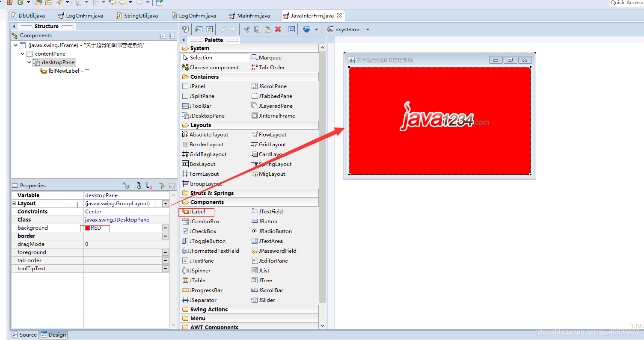Viewport: 644px width, 340px height.
Task: Click the background property ellipsis button
Action: coord(165,228)
